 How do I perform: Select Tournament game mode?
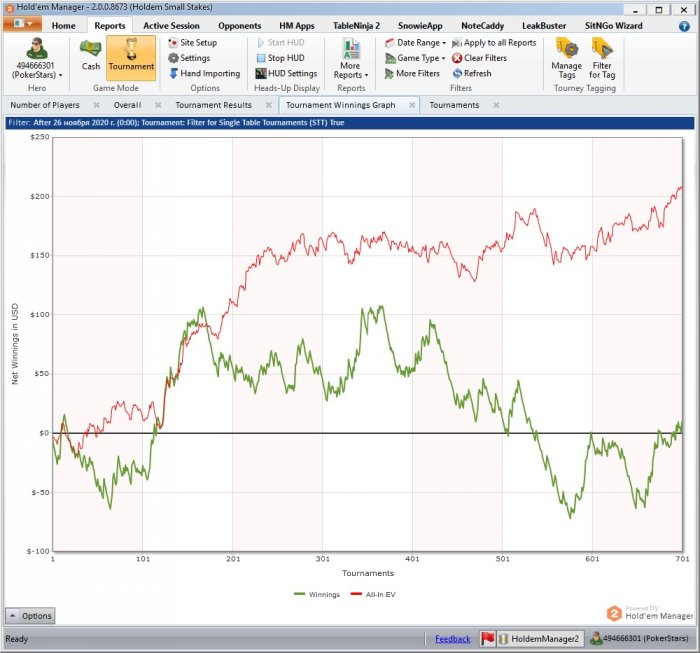tap(131, 57)
